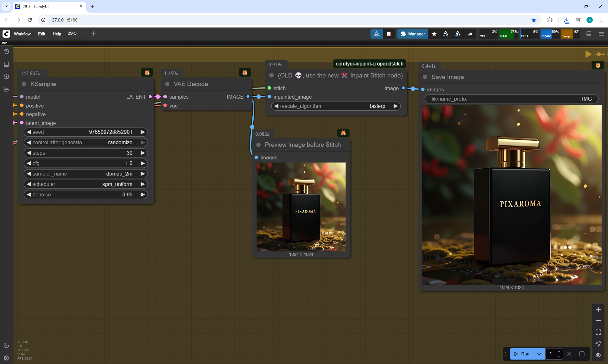This screenshot has height=364, width=608.
Task: Toggle link visibility eye icon
Action: [598, 355]
